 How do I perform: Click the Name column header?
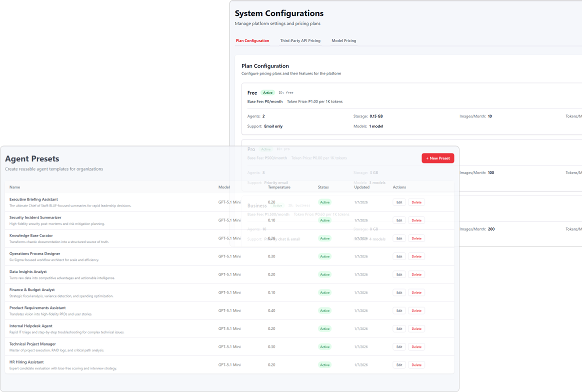tap(14, 187)
